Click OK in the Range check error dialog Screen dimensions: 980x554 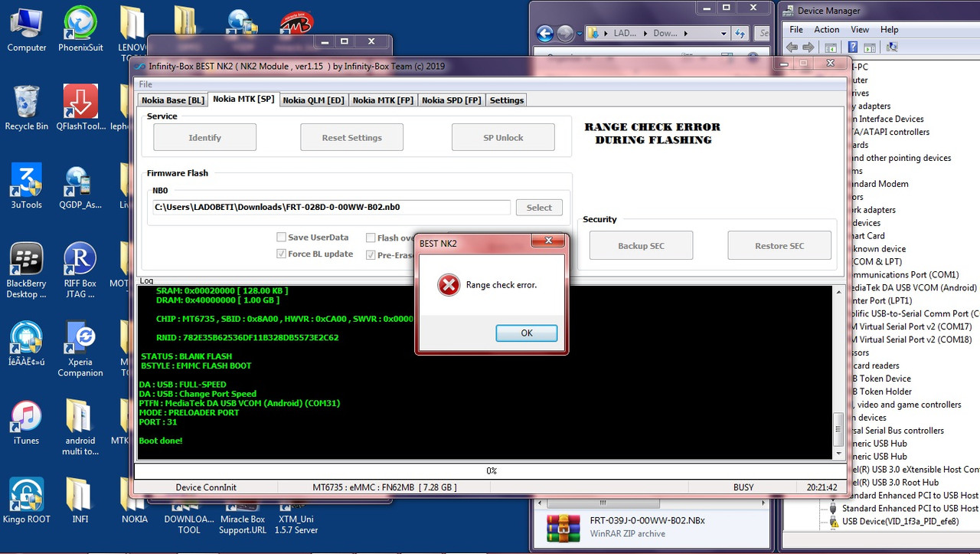tap(527, 333)
